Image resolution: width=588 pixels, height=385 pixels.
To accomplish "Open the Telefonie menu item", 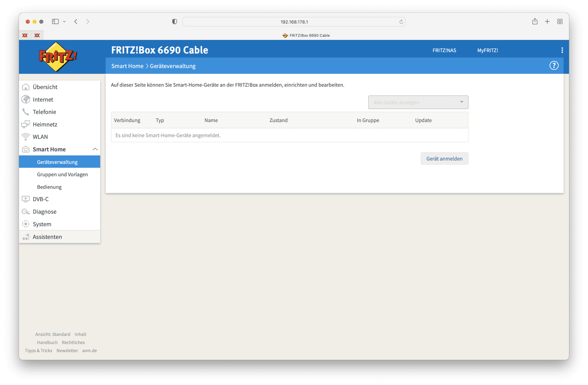I will click(x=59, y=112).
